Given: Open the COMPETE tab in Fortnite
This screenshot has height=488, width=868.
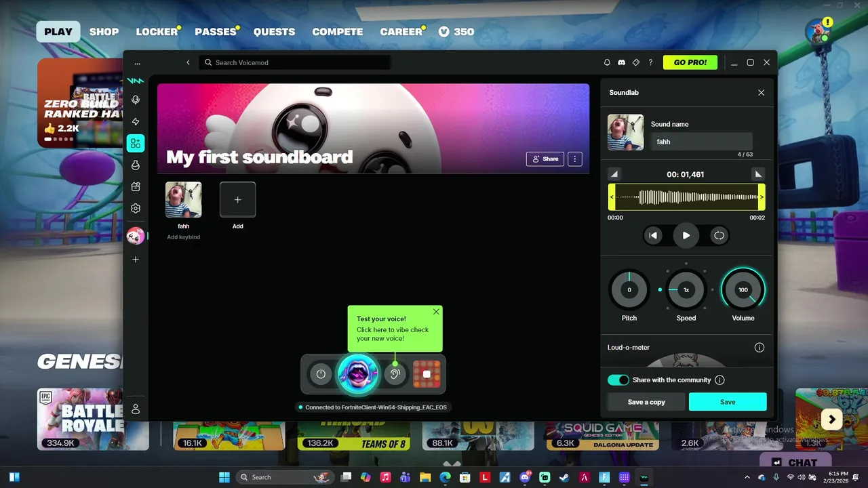Looking at the screenshot, I should [x=338, y=32].
